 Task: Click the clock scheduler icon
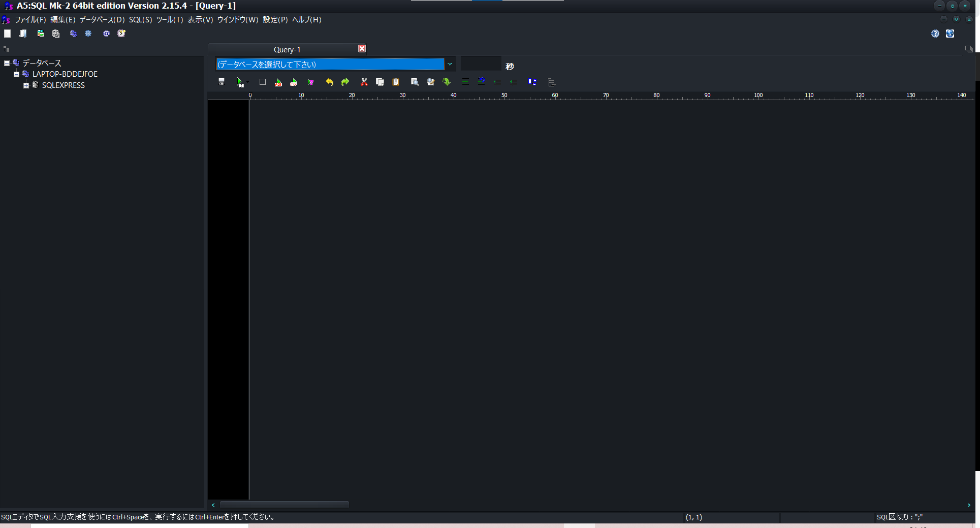[121, 34]
